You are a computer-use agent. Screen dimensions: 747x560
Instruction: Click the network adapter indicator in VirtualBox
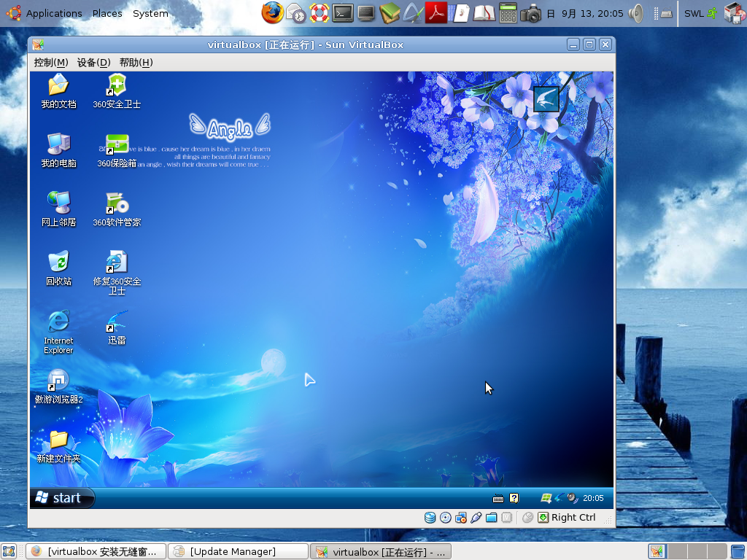461,518
